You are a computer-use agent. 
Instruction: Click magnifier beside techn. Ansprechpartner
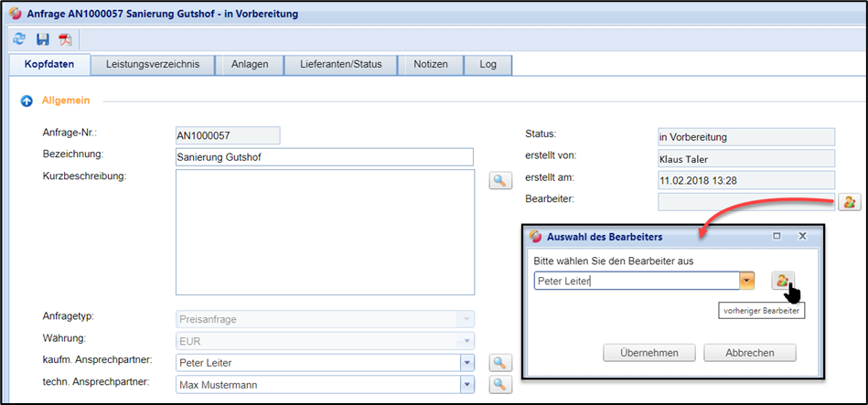(499, 385)
